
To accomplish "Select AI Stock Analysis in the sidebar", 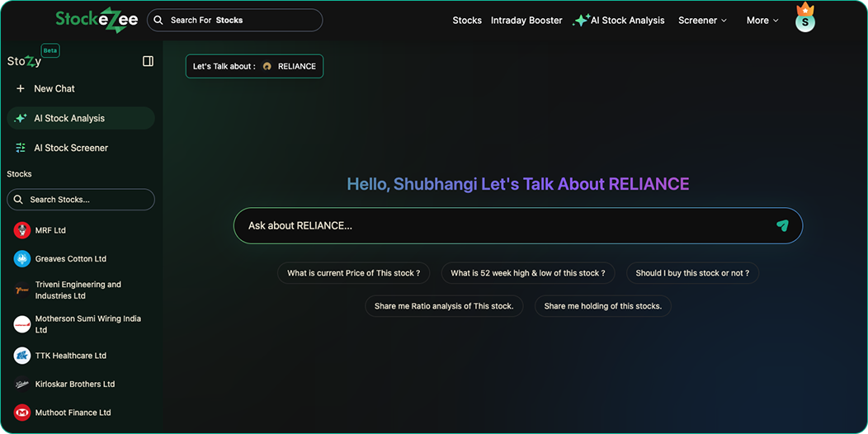I will tap(81, 119).
